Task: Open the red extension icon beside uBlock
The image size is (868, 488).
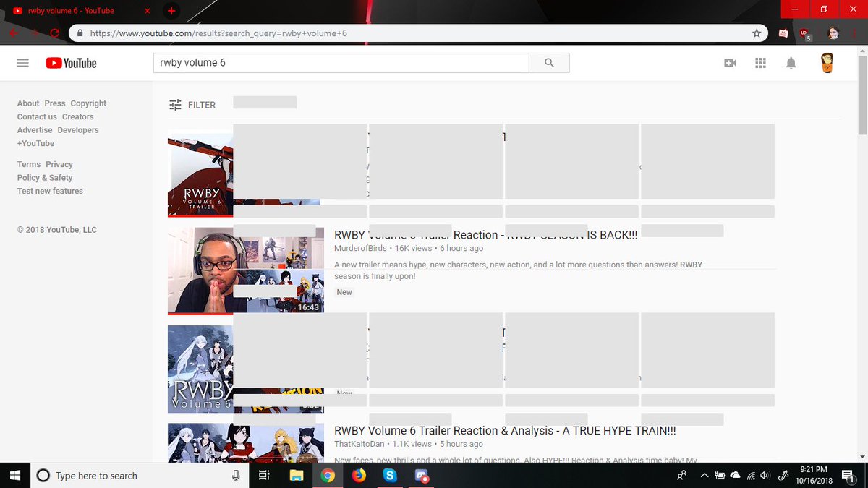Action: click(783, 33)
